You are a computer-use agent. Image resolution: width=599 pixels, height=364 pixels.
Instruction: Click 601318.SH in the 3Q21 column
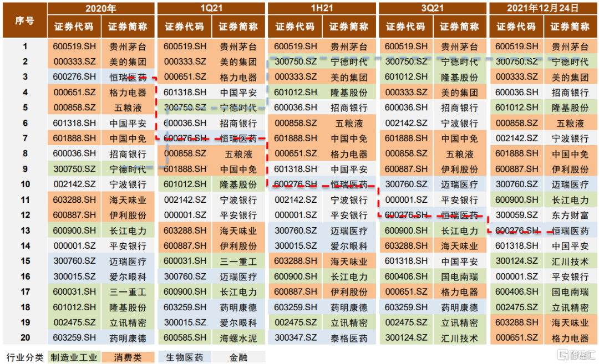406,262
